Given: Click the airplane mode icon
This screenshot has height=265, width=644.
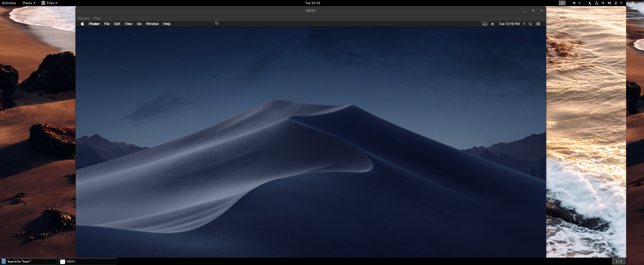Looking at the screenshot, I should pos(603,3).
